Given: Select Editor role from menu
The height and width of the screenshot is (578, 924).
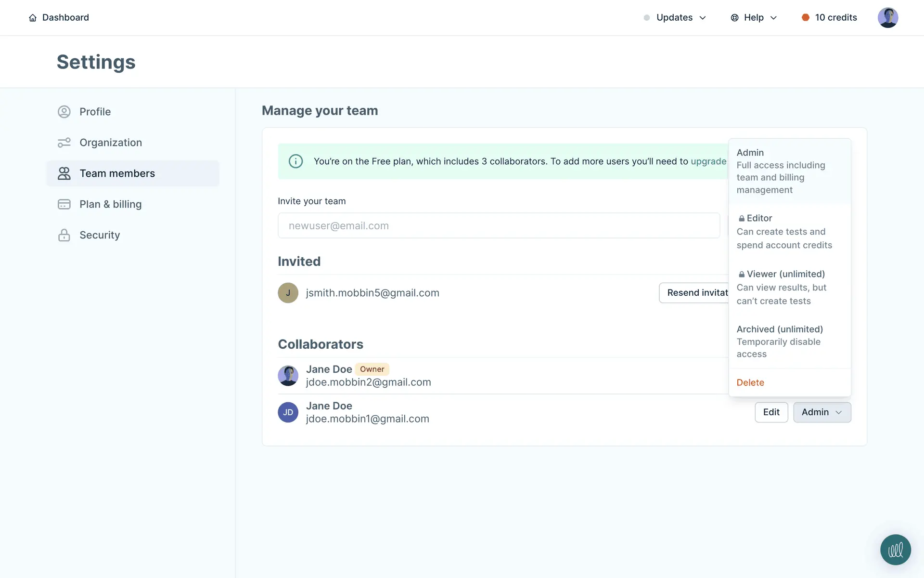Looking at the screenshot, I should [x=784, y=232].
